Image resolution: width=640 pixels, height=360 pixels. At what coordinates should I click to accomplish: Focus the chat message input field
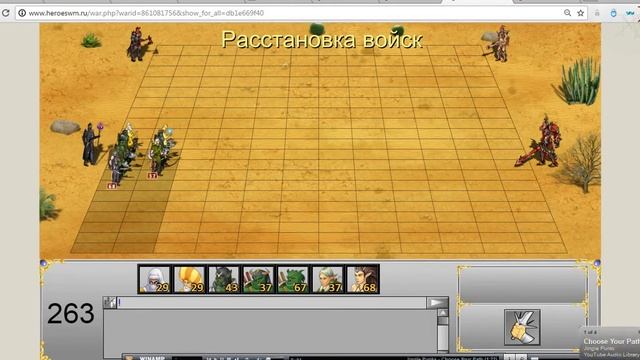pyautogui.click(x=271, y=302)
